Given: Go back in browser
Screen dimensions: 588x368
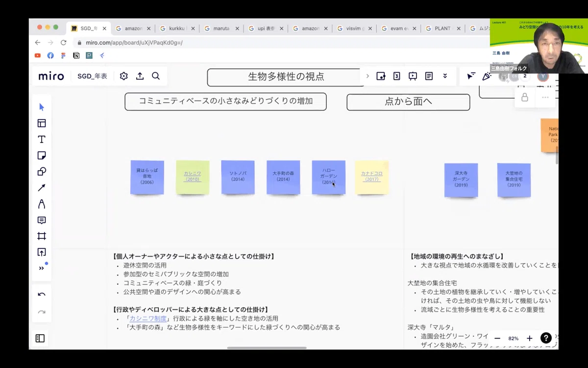Looking at the screenshot, I should pos(38,43).
